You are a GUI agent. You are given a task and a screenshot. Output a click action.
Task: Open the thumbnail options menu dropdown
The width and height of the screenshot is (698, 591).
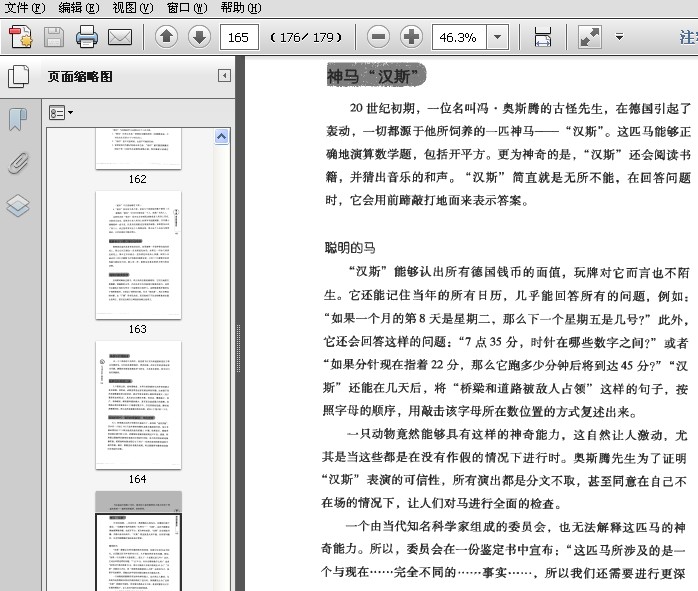click(61, 113)
